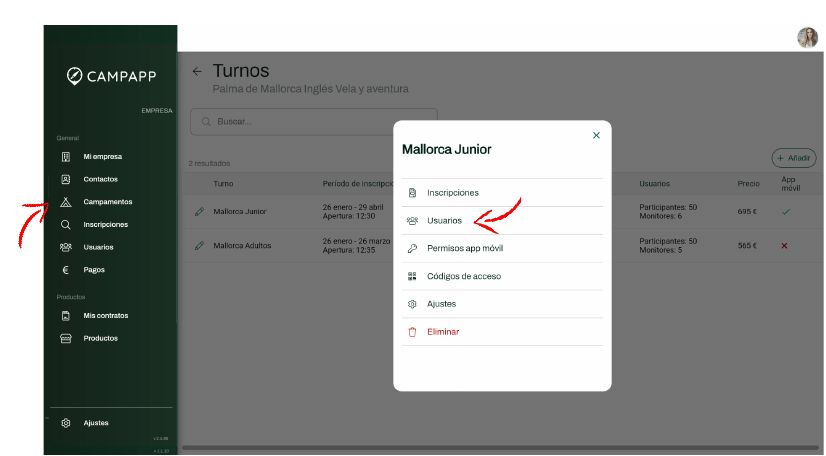This screenshot has width=826, height=456.
Task: Go back with the arrow beside Turnos
Action: click(x=197, y=72)
